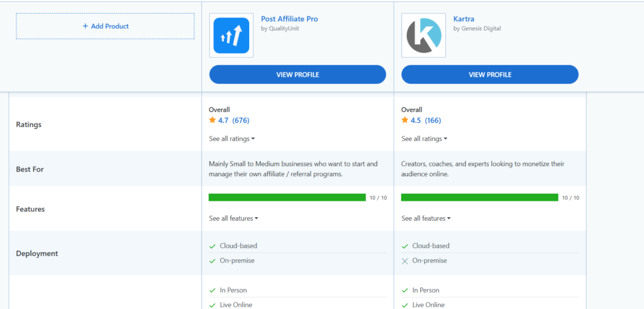
Task: Click Kartra's green features score bar
Action: tap(479, 198)
